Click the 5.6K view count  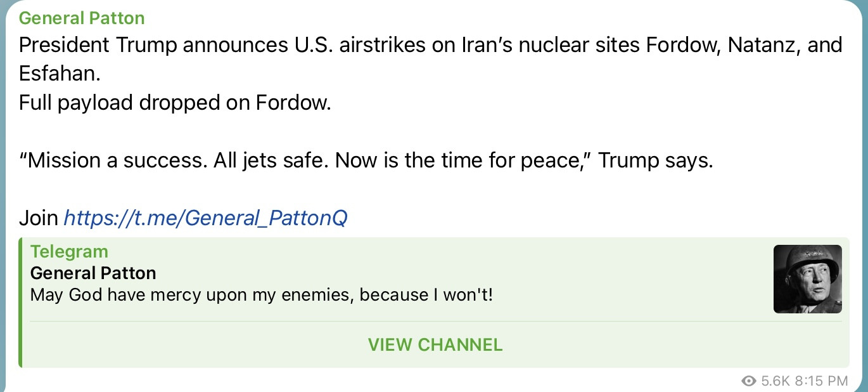tap(775, 381)
